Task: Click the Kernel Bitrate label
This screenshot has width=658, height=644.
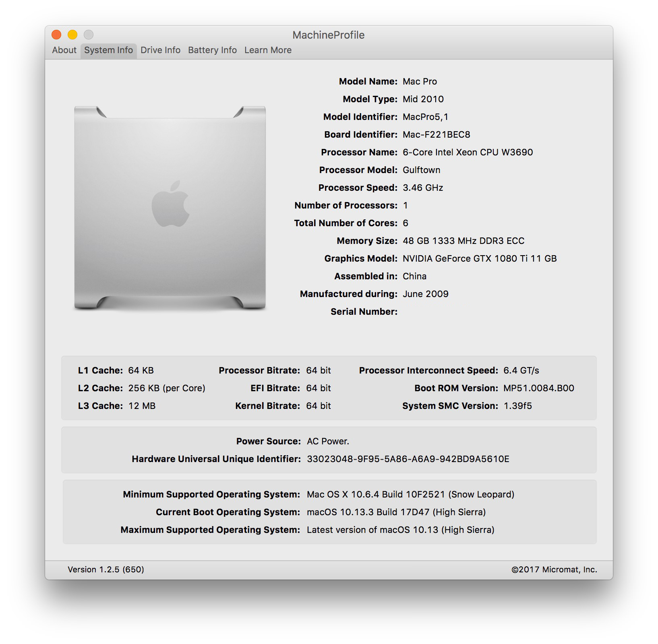Action: (x=268, y=406)
